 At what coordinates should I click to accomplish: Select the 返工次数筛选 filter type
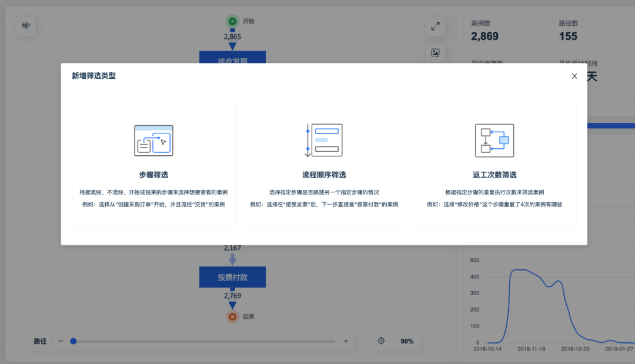click(x=494, y=162)
